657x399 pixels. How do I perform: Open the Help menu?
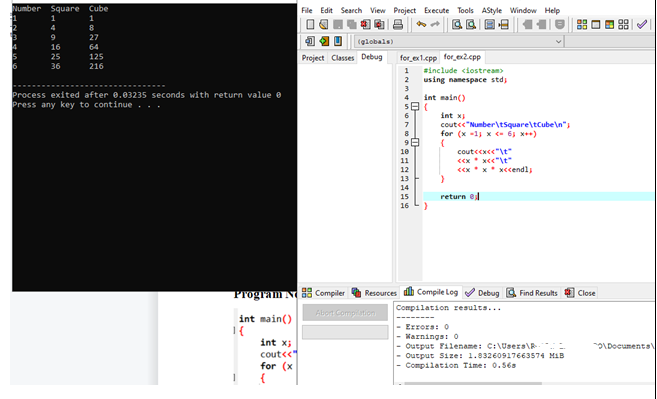(x=552, y=10)
